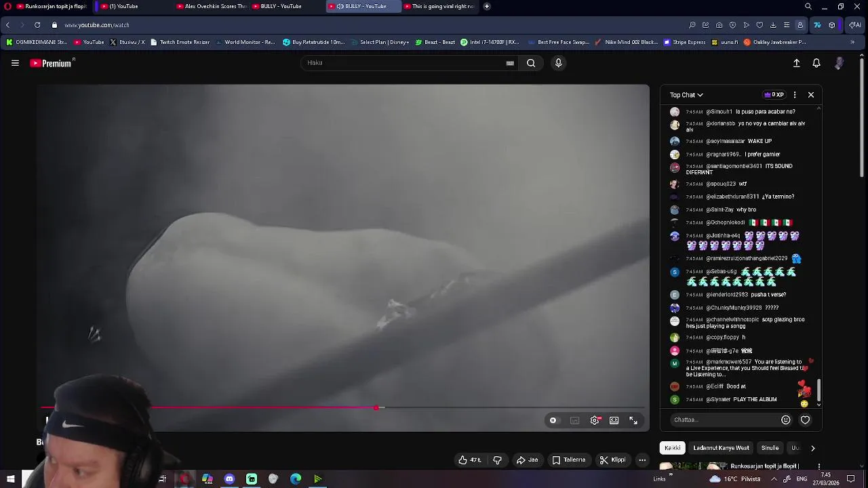The width and height of the screenshot is (868, 488).
Task: Open the browser easy setup menu icon
Action: (x=787, y=25)
